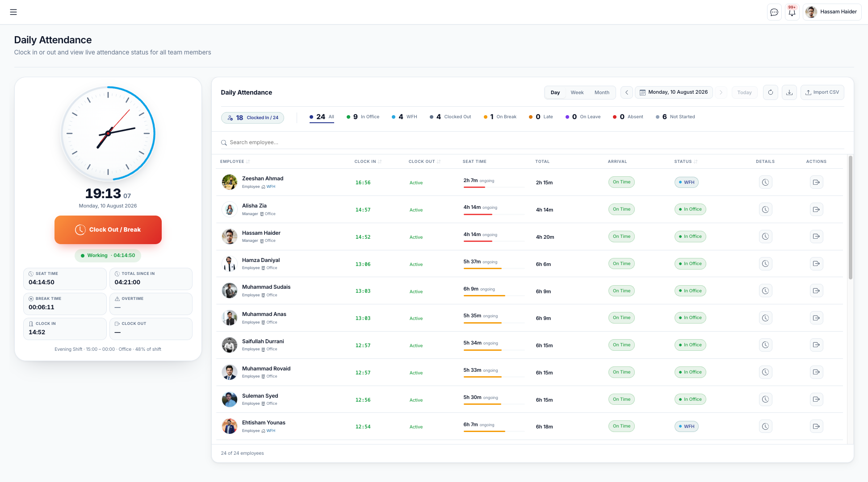View details clock icon for Saifullah Durrani
This screenshot has width=868, height=482.
(766, 345)
